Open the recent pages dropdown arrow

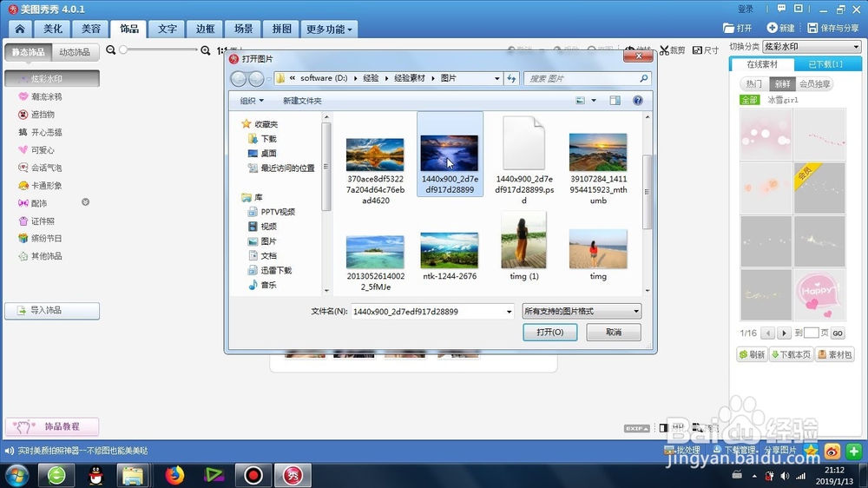coord(270,79)
